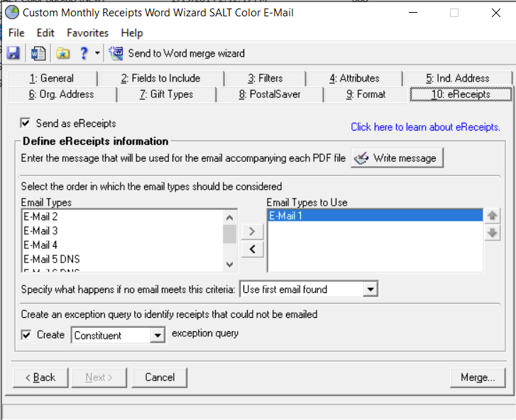Click the Merge... button
Viewport: 516px width, 420px height.
pyautogui.click(x=478, y=377)
